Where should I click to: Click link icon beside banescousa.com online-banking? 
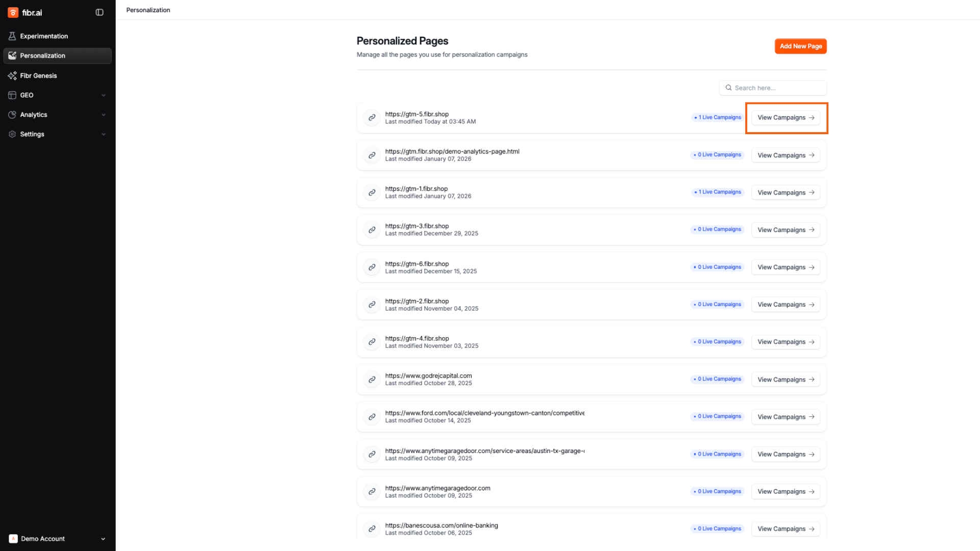click(372, 529)
